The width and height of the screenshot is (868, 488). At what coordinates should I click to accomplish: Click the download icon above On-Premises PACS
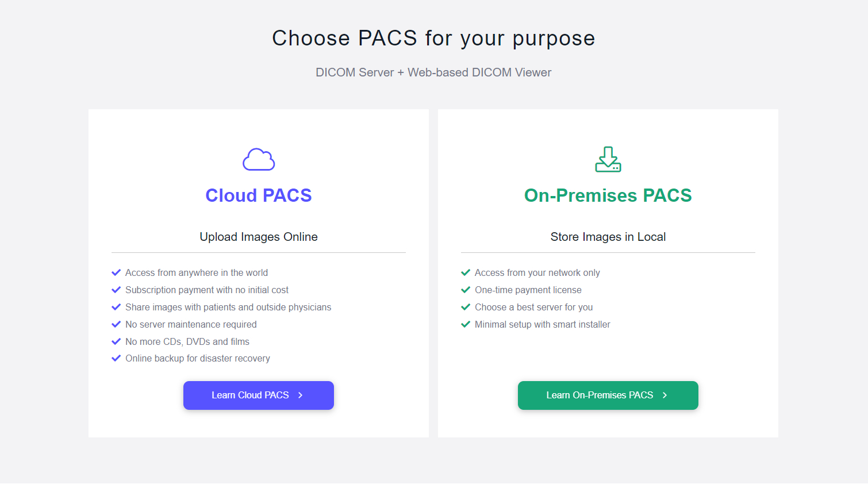tap(608, 159)
